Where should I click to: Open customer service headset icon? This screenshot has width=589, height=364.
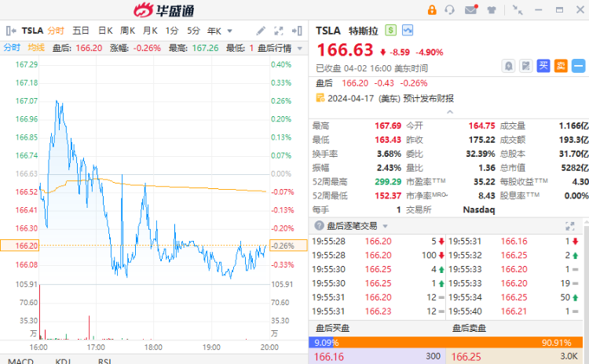pos(450,9)
